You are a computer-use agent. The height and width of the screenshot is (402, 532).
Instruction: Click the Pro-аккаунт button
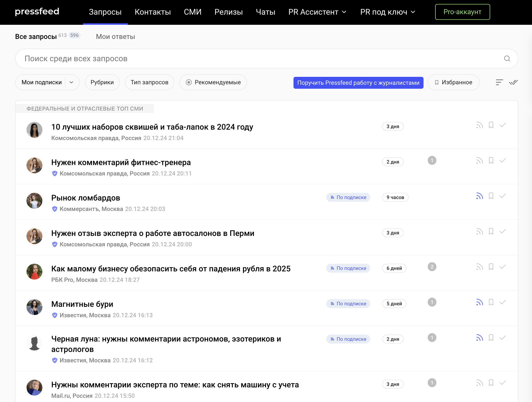pyautogui.click(x=462, y=12)
